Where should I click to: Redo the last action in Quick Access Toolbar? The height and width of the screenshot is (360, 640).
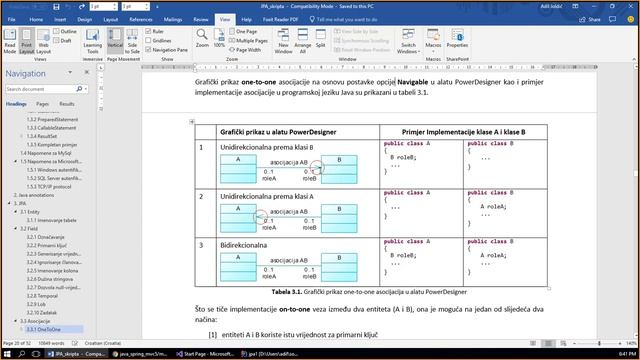(x=81, y=7)
